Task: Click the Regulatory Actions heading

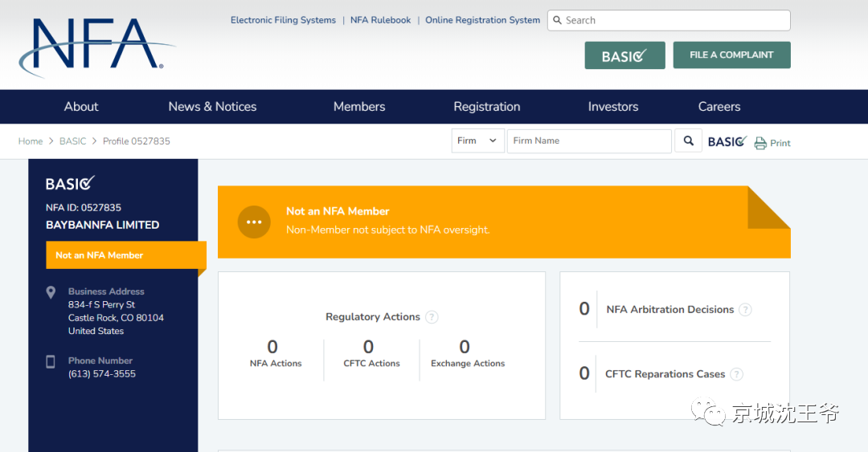Action: [373, 317]
